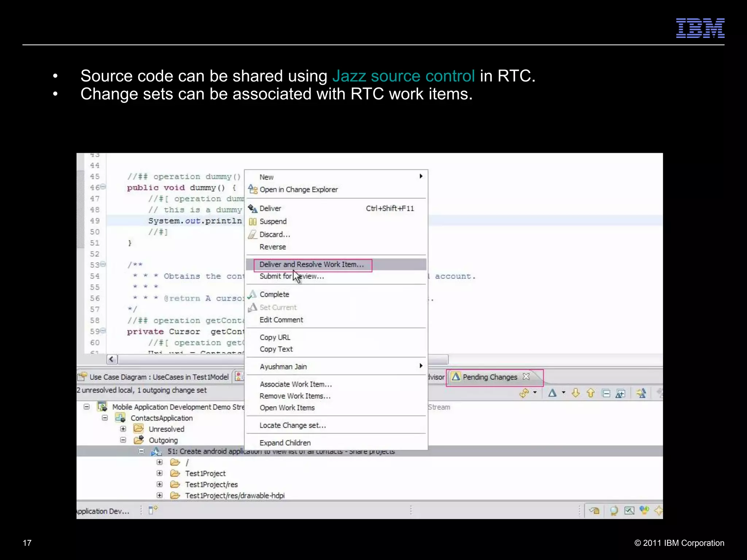Image resolution: width=747 pixels, height=560 pixels.
Task: Collapse the dummy() method at line 46
Action: (104, 187)
